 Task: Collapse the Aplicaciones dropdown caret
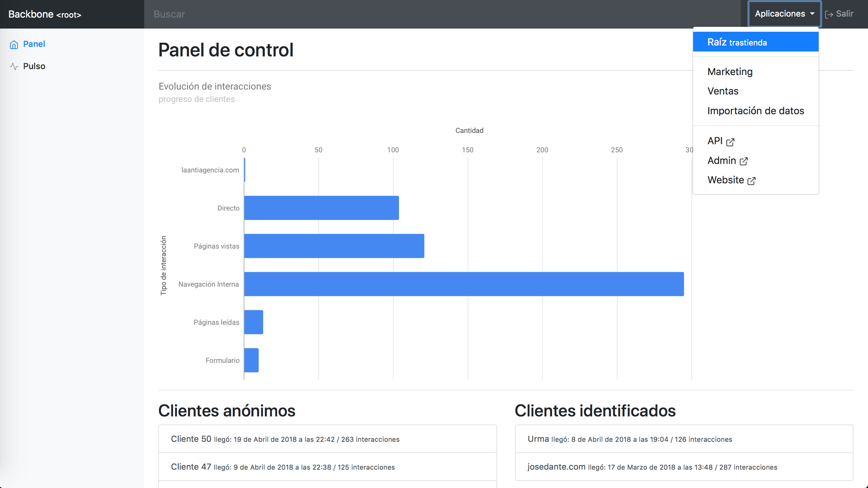[813, 14]
